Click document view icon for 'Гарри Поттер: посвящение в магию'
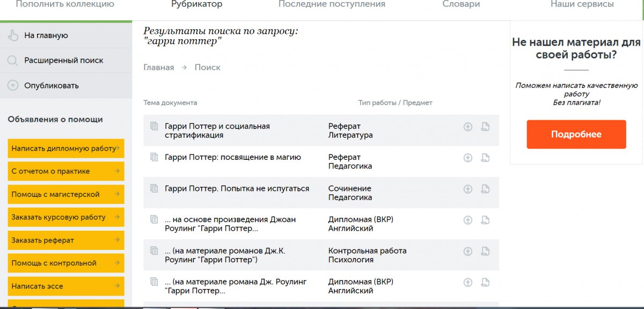Viewport: 644px width, 309px height. tap(485, 158)
